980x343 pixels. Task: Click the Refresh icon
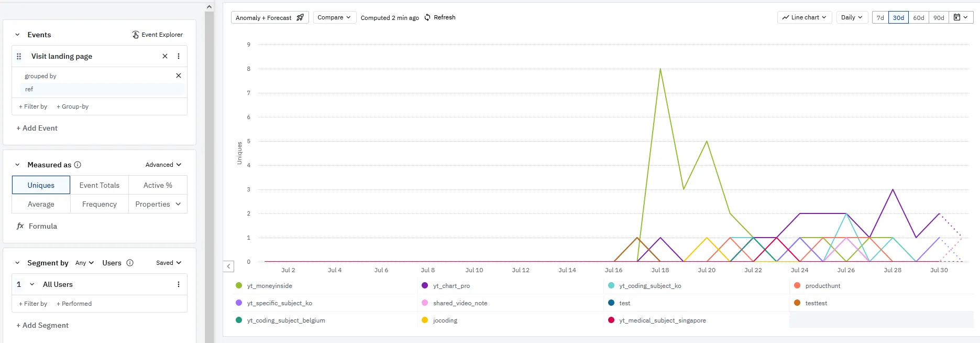click(x=427, y=17)
